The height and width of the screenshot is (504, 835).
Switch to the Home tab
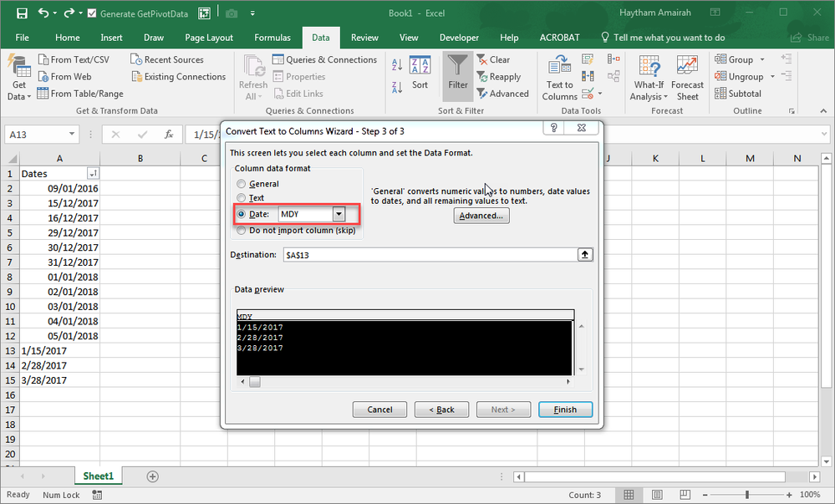(x=68, y=38)
